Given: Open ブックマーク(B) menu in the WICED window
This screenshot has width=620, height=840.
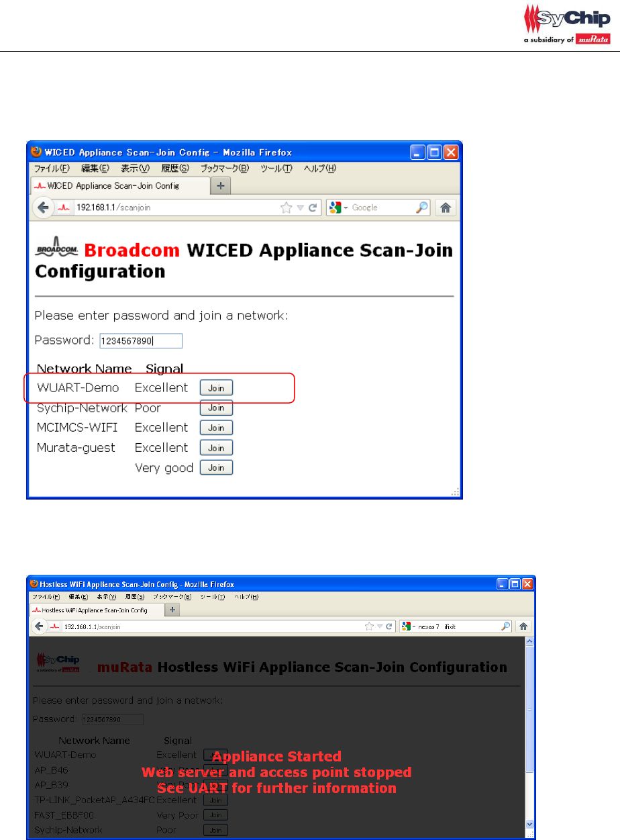Looking at the screenshot, I should (225, 169).
